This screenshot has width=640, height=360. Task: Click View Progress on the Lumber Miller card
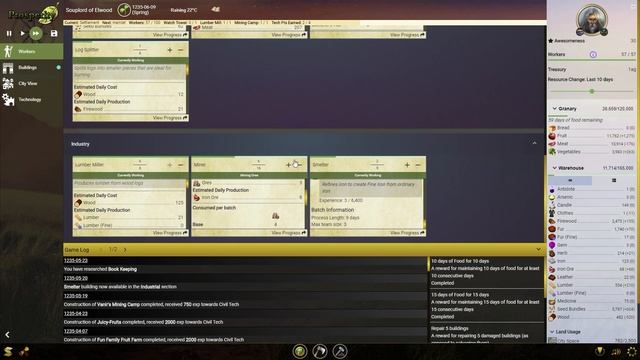coord(170,233)
